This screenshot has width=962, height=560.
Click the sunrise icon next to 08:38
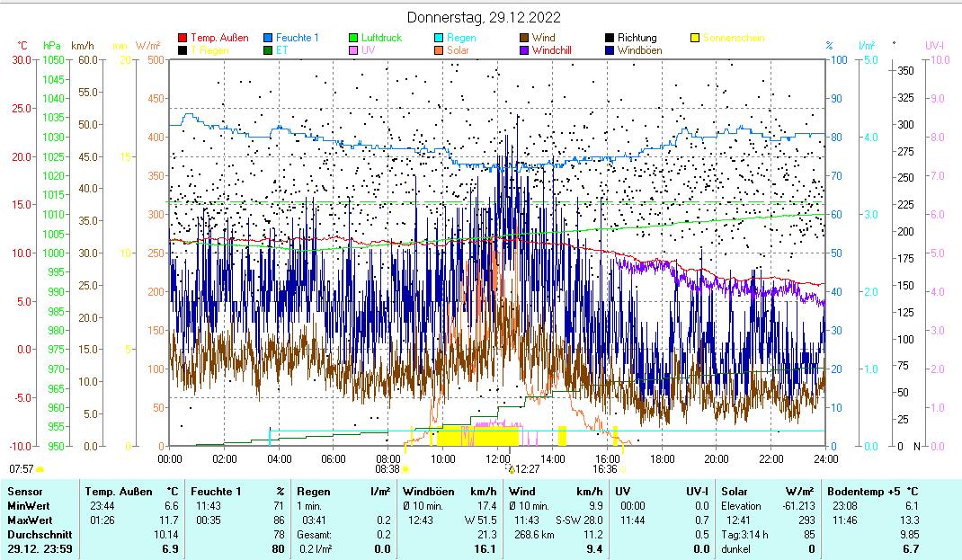(405, 468)
